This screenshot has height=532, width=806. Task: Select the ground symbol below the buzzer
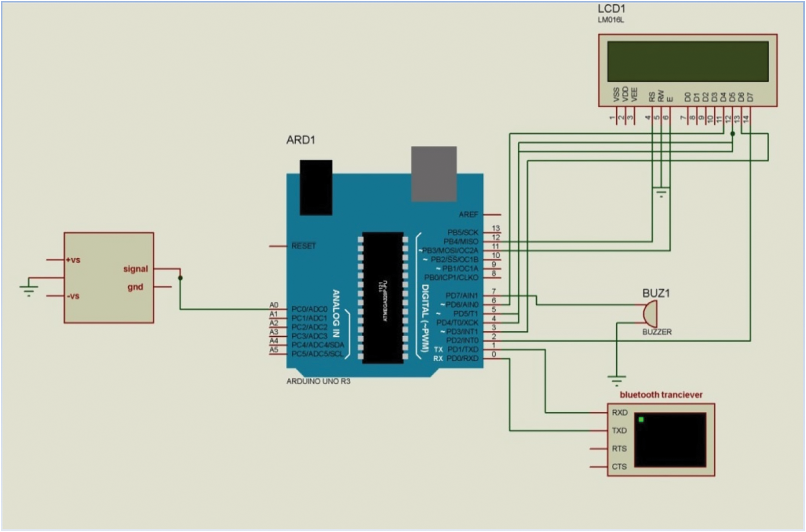pyautogui.click(x=616, y=380)
